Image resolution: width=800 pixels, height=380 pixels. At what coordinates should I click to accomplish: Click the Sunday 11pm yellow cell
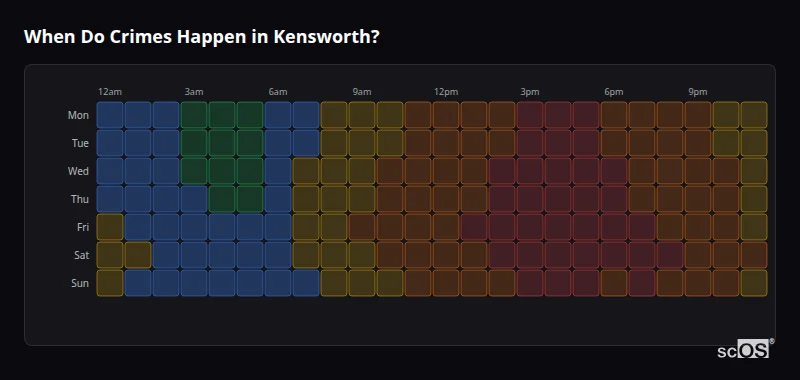[x=754, y=283]
